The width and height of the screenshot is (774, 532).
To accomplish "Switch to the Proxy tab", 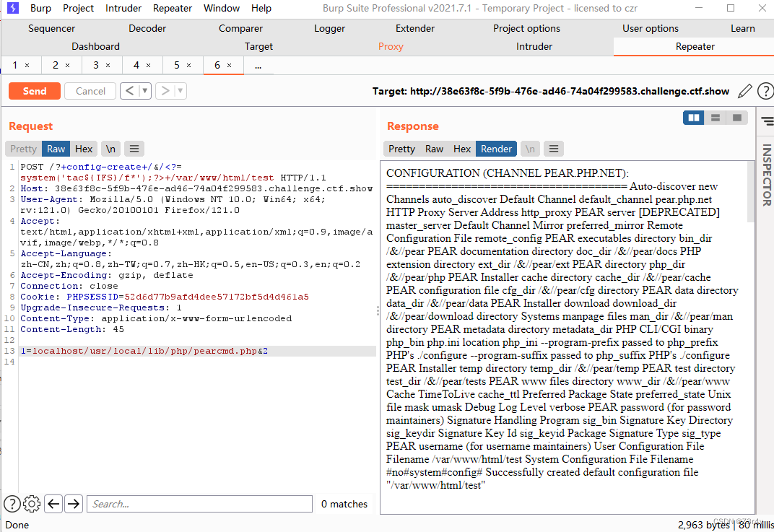I will 391,46.
